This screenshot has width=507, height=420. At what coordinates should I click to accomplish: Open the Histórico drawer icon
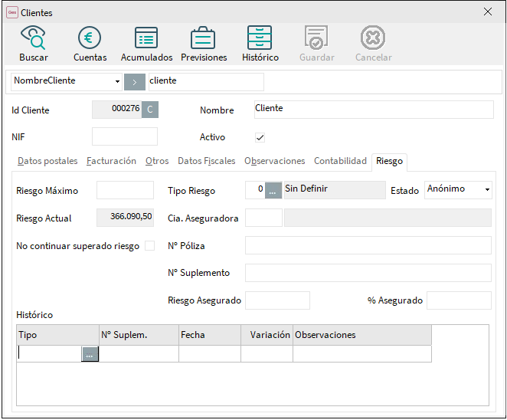coord(260,38)
